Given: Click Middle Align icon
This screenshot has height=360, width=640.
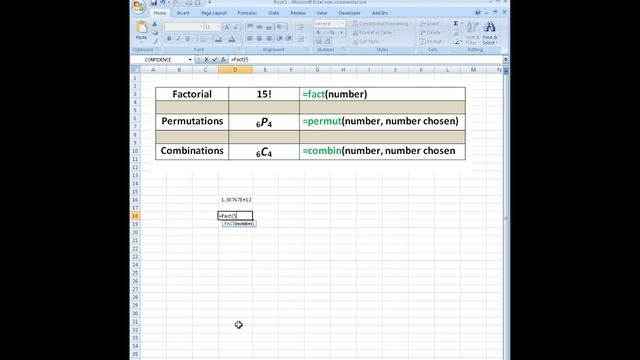Looking at the screenshot, I should click(x=260, y=27).
